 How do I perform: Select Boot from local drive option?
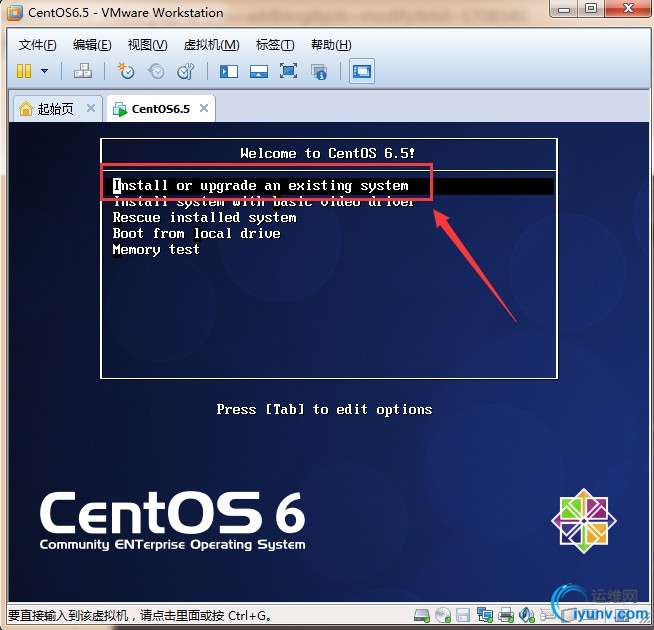click(x=196, y=233)
